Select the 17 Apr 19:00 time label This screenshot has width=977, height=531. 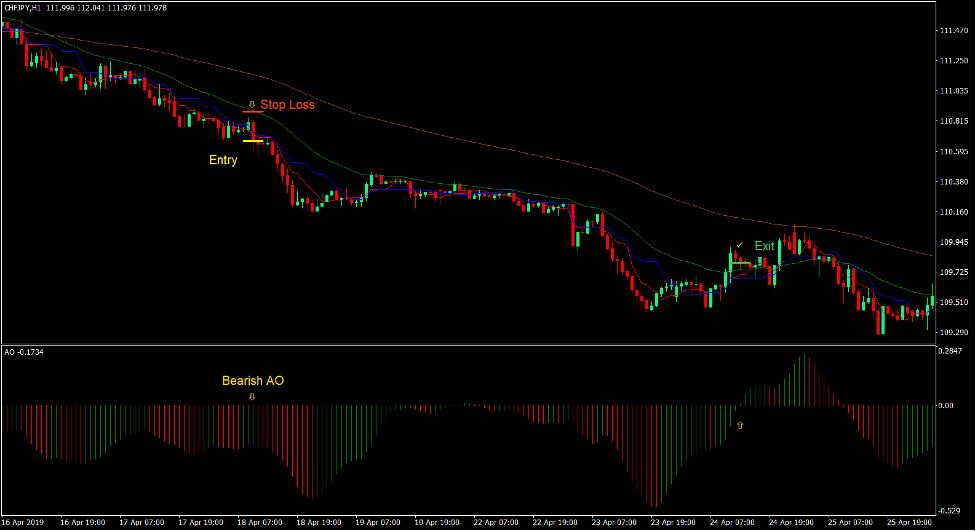click(x=201, y=522)
